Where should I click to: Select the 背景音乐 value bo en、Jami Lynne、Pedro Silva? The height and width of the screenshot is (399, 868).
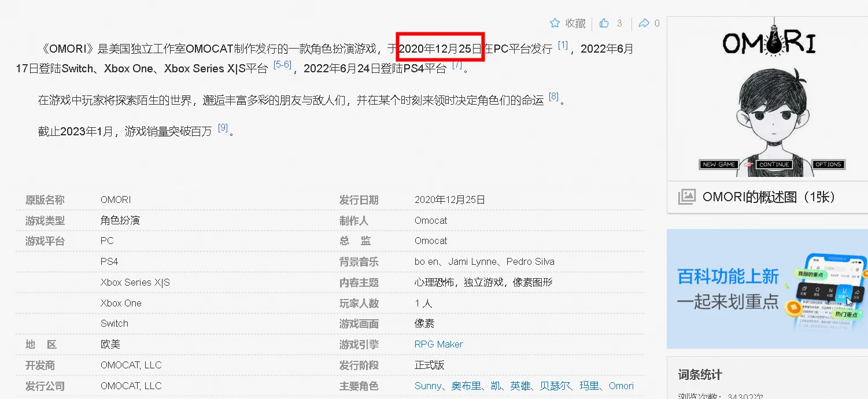click(485, 261)
